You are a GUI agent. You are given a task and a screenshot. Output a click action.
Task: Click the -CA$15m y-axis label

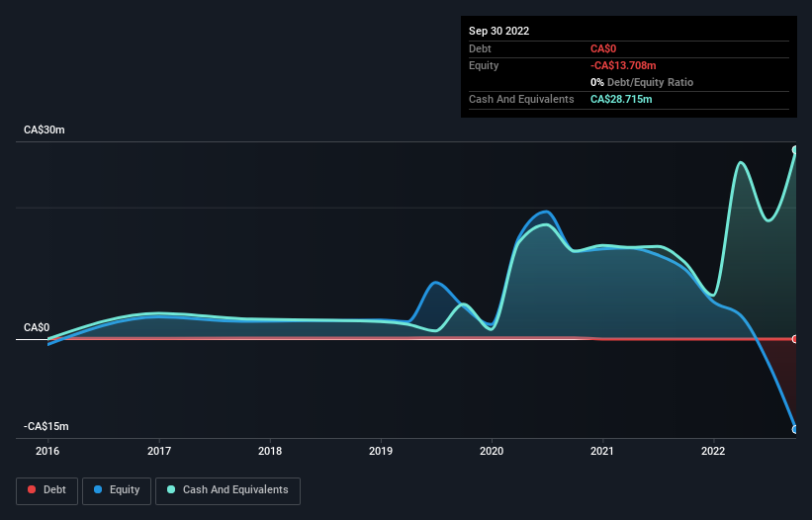coord(46,426)
